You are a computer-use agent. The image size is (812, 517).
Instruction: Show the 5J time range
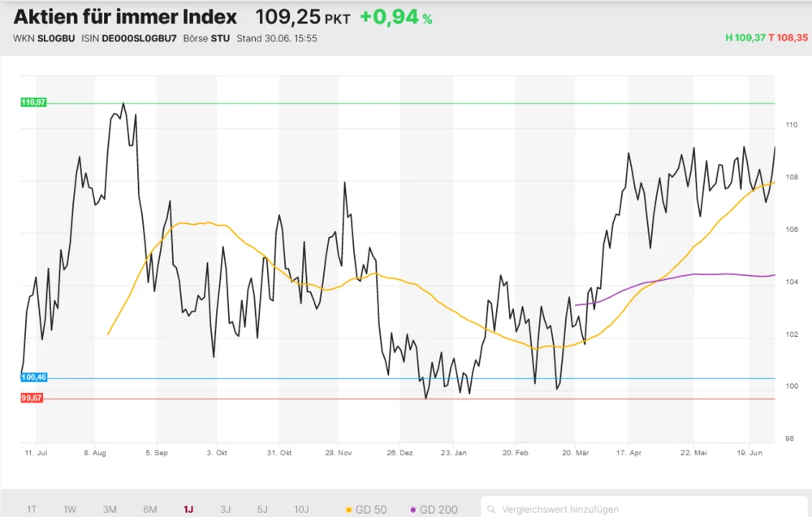tap(262, 510)
